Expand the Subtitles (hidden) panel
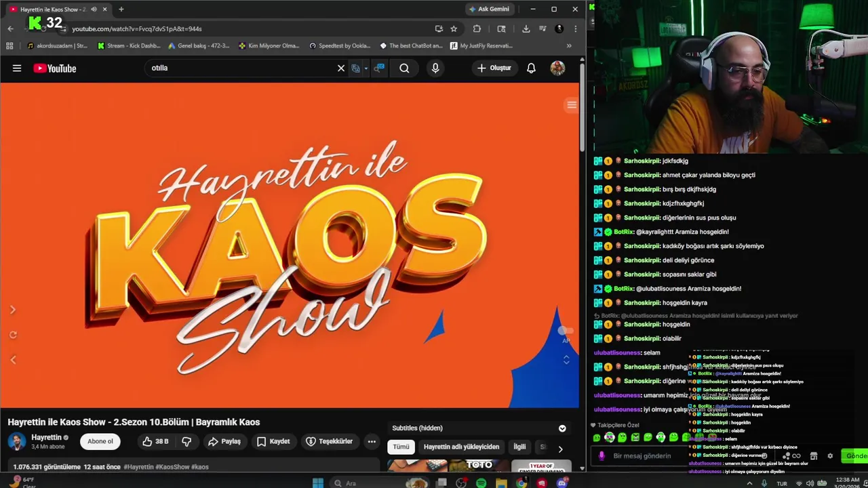The height and width of the screenshot is (488, 868). point(562,428)
